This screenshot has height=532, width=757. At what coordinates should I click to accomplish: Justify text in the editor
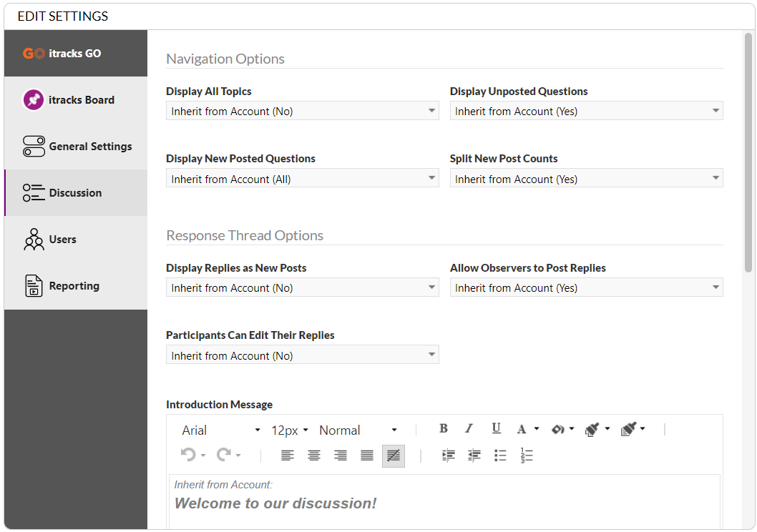367,455
